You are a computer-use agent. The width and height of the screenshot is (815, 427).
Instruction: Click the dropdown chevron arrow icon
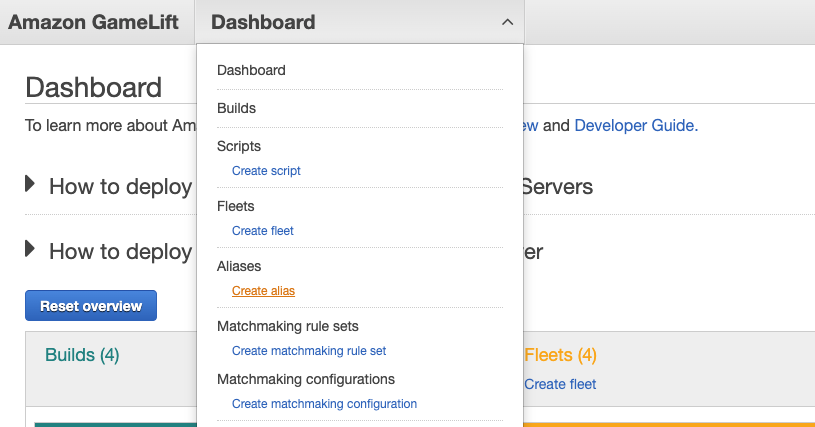click(507, 22)
